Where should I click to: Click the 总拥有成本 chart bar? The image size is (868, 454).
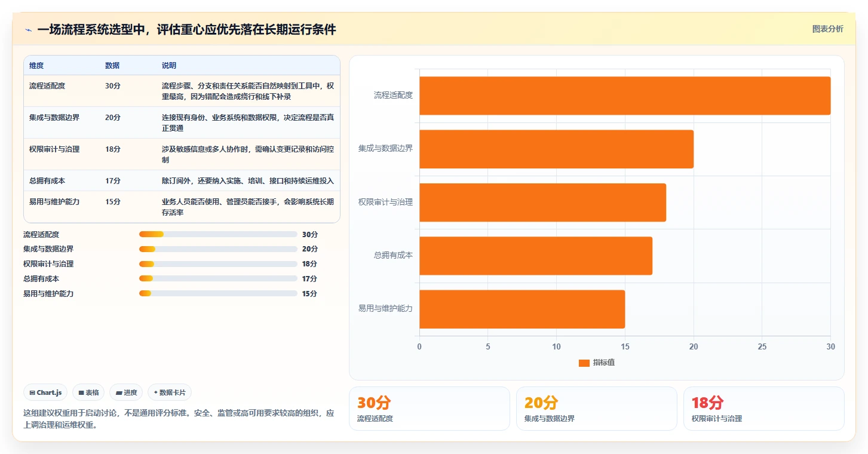point(536,256)
